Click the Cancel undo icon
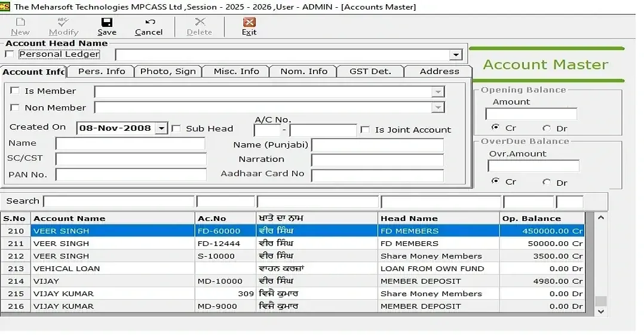The image size is (644, 335). pyautogui.click(x=150, y=22)
